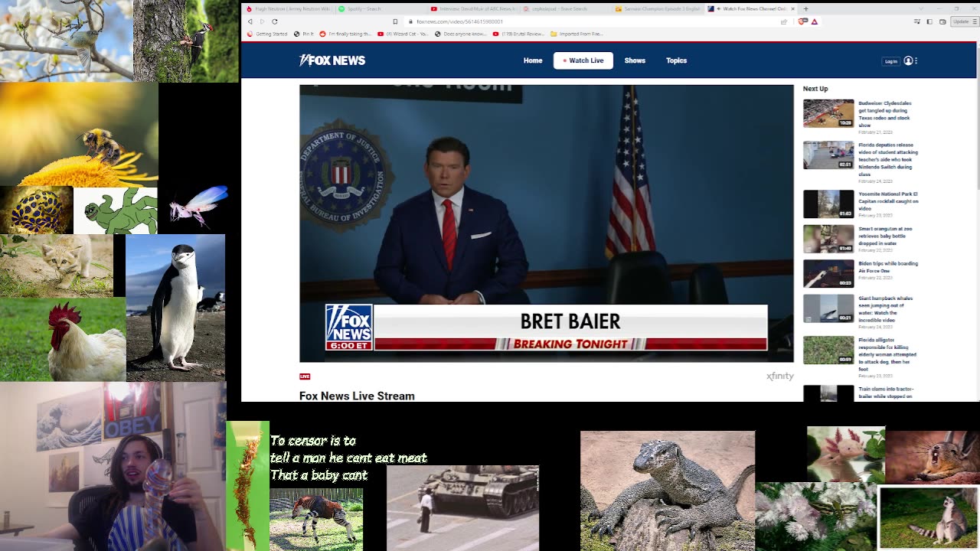Open the new tab plus button

tap(805, 8)
